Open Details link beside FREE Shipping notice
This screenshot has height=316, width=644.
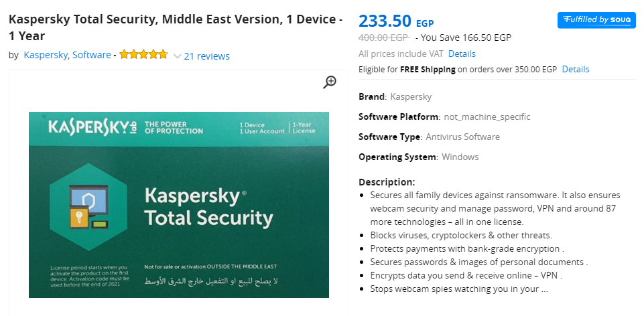coord(576,69)
